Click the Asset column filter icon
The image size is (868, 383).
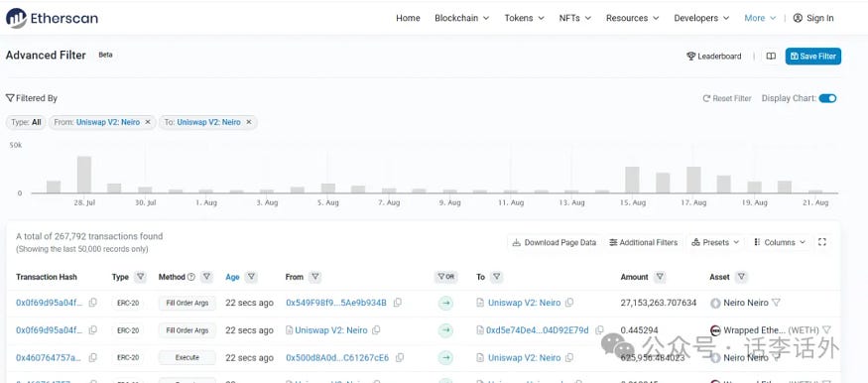(741, 277)
